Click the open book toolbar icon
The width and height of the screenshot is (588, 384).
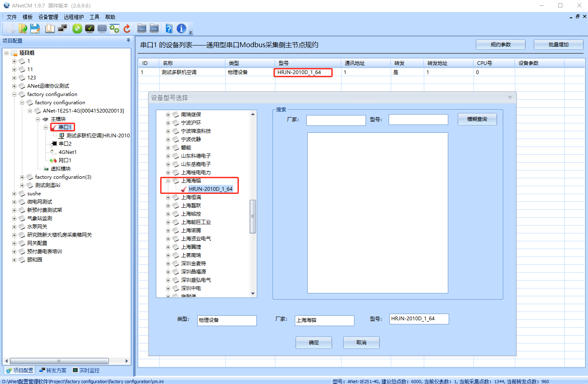tap(50, 29)
